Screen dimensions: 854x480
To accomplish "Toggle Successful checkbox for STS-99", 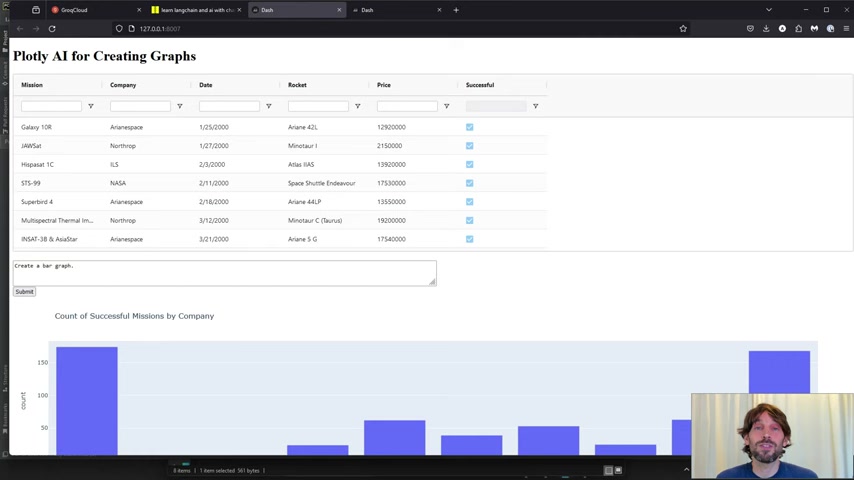I will tap(469, 183).
